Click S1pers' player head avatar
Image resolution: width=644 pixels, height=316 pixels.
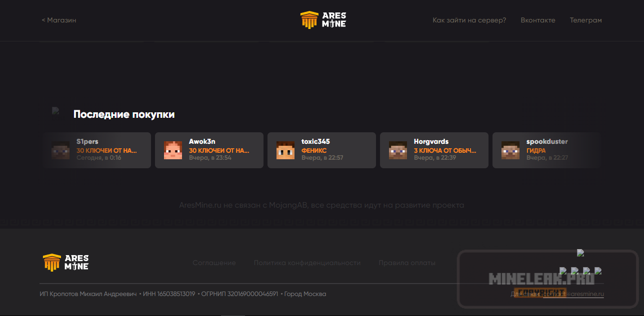60,150
